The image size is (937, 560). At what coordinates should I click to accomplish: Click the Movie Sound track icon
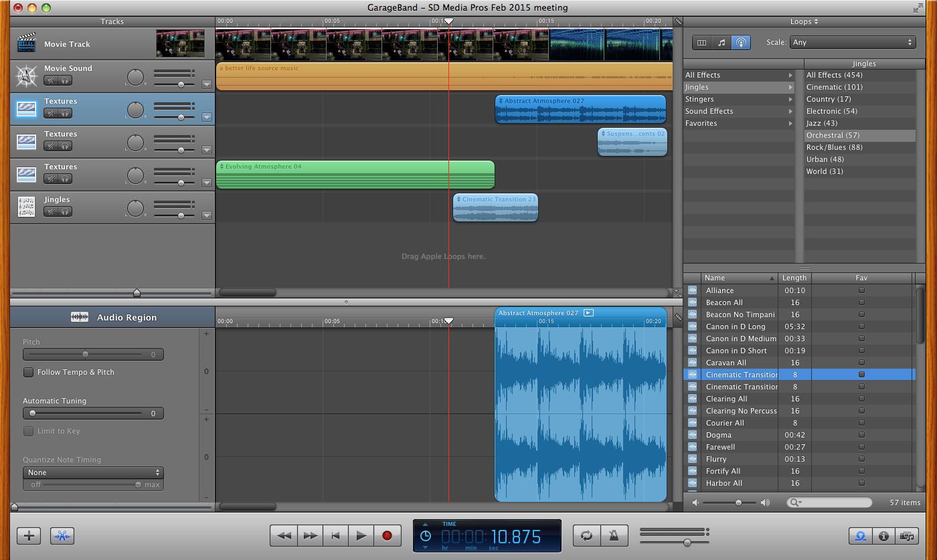pyautogui.click(x=27, y=77)
